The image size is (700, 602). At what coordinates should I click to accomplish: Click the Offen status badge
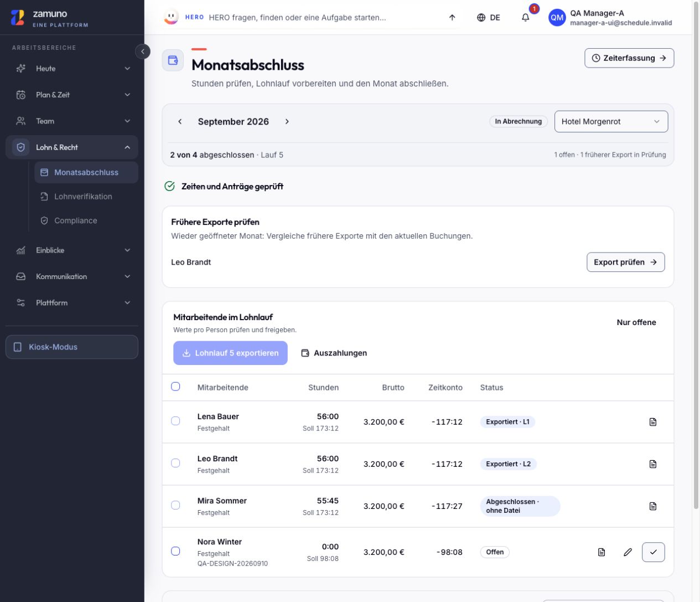point(495,552)
